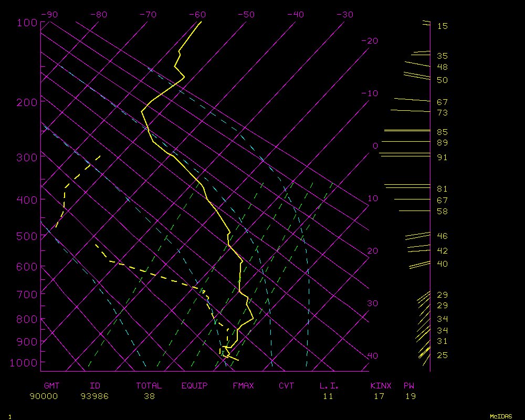
Task: Select the wind speed value 58
Action: [442, 212]
